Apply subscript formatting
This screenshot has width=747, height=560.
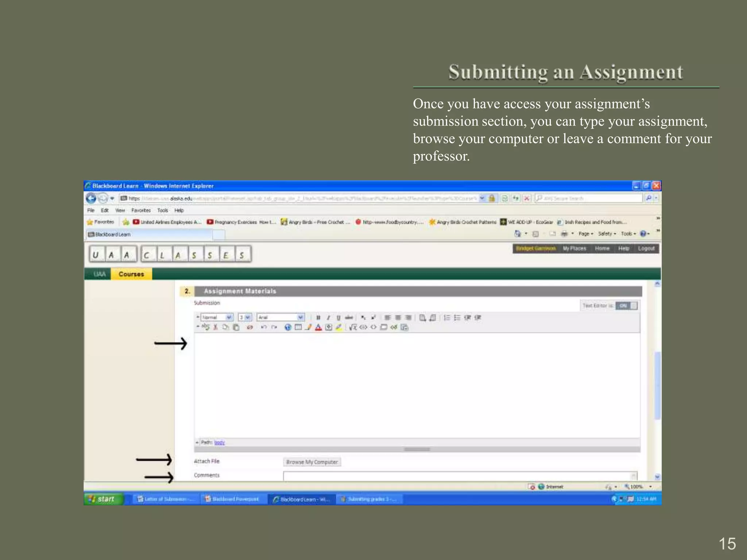[x=363, y=318]
